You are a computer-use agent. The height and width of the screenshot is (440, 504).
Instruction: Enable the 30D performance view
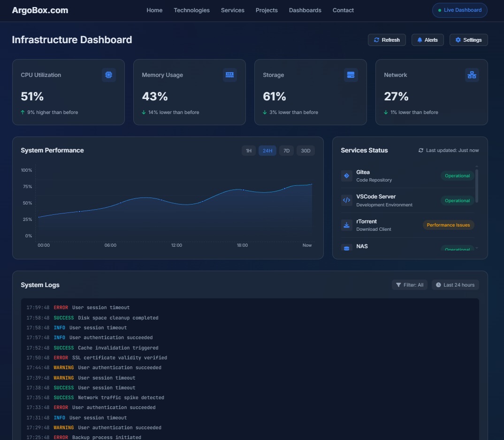pos(305,151)
